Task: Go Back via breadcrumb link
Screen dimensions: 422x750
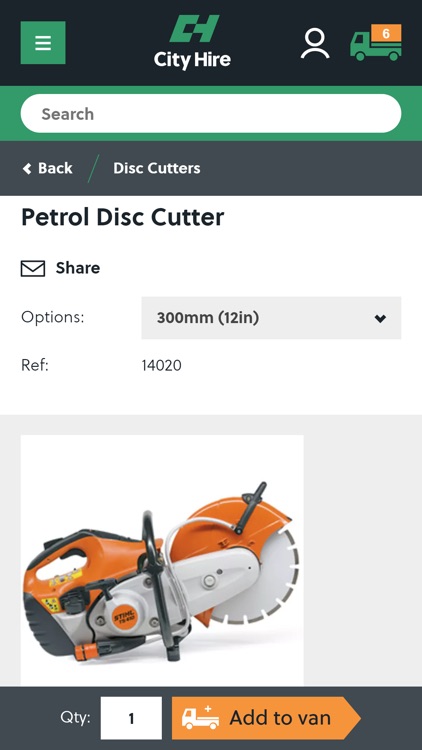Action: tap(48, 168)
